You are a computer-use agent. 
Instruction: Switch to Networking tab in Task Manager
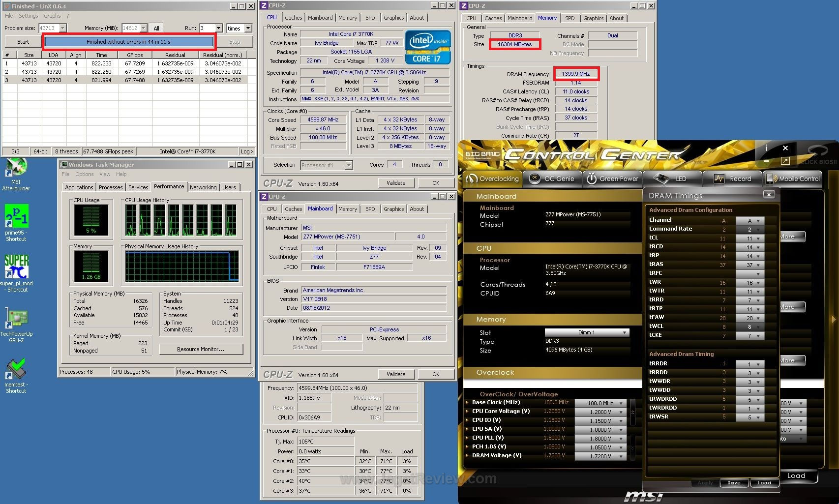point(203,187)
